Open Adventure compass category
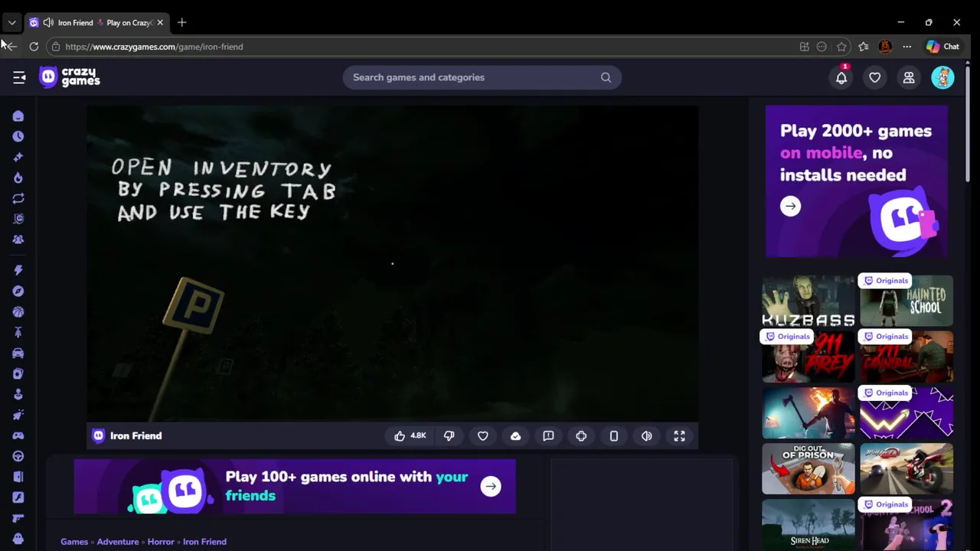Image resolution: width=980 pixels, height=551 pixels. point(18,291)
